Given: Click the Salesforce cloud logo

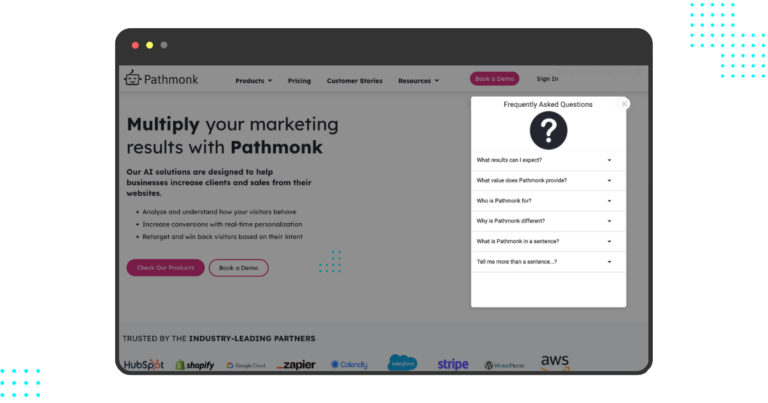Looking at the screenshot, I should 402,363.
